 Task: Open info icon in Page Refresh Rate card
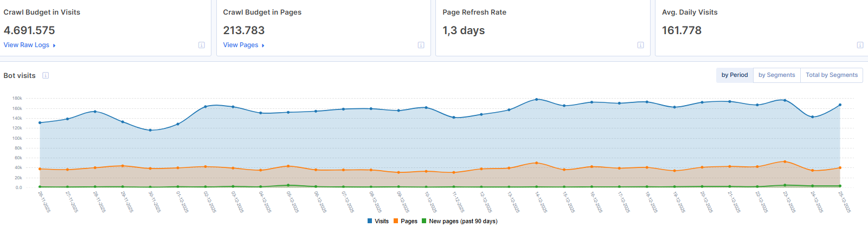tap(640, 45)
